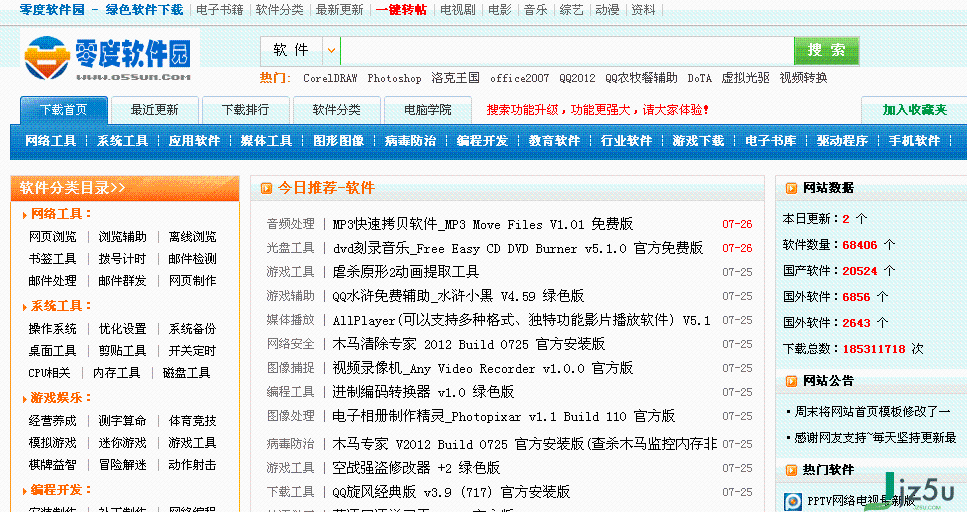Image resolution: width=967 pixels, height=512 pixels.
Task: Click the 邮件群发 sidebar link
Action: pyautogui.click(x=122, y=281)
